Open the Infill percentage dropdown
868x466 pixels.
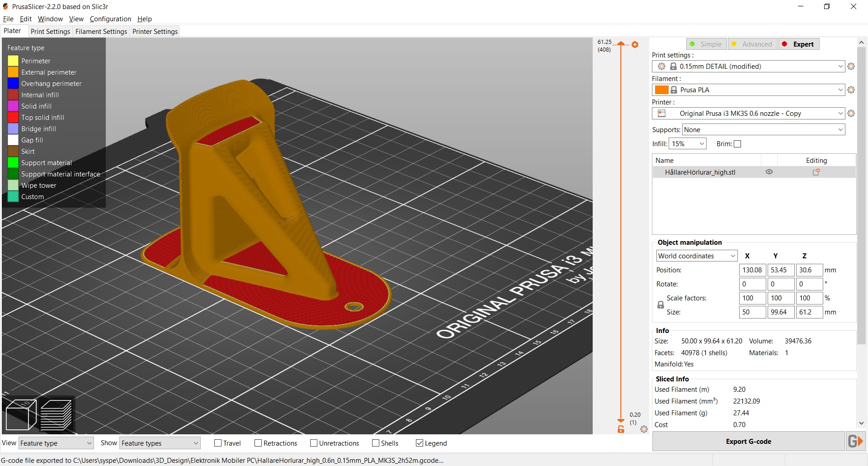(688, 144)
